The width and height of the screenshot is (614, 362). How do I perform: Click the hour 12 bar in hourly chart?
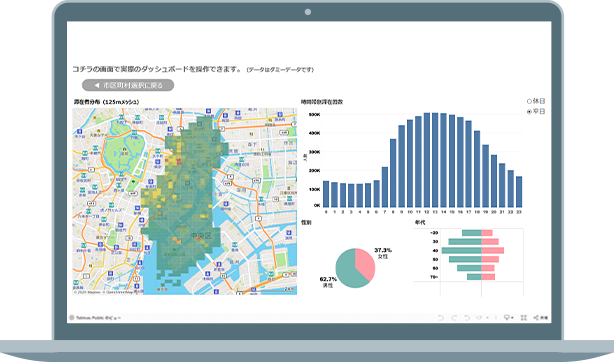click(x=426, y=160)
